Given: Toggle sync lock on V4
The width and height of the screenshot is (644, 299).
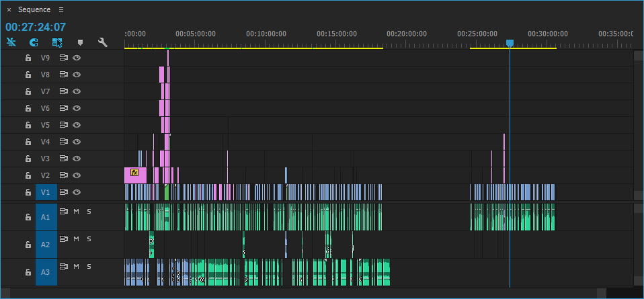Looking at the screenshot, I should [63, 142].
